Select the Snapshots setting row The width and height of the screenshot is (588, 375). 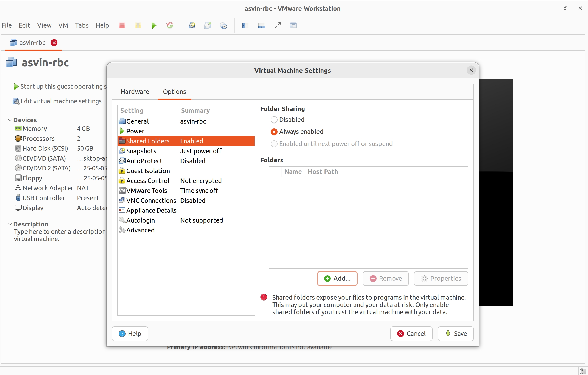186,151
